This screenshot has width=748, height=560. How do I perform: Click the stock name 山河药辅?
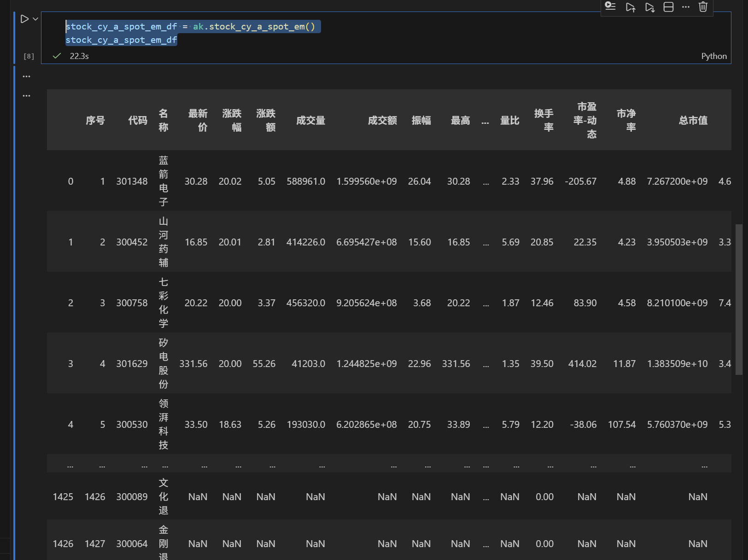(x=164, y=242)
